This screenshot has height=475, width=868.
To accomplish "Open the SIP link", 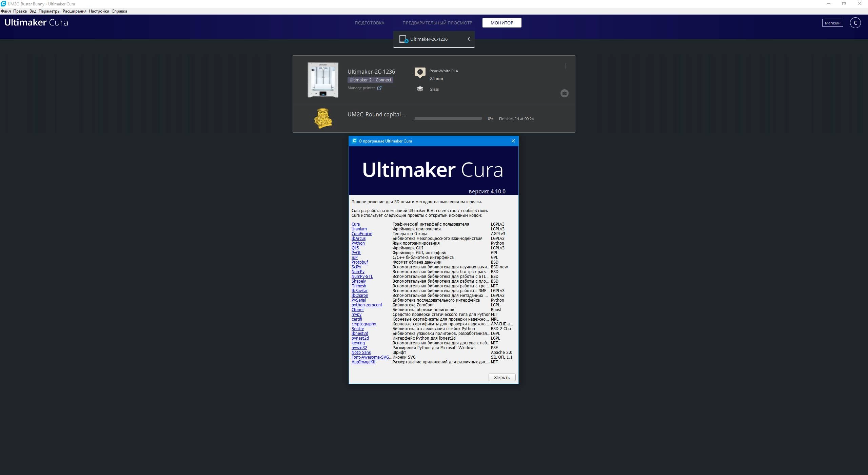I will [x=354, y=258].
